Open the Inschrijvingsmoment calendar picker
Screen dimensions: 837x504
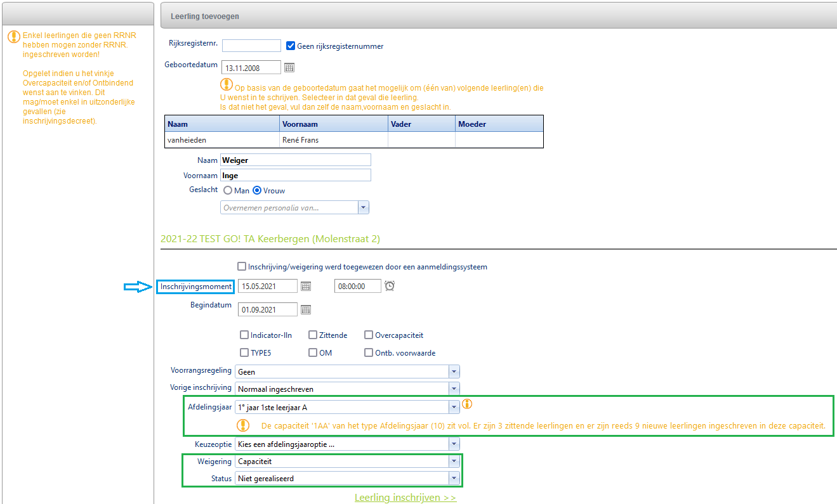click(306, 287)
